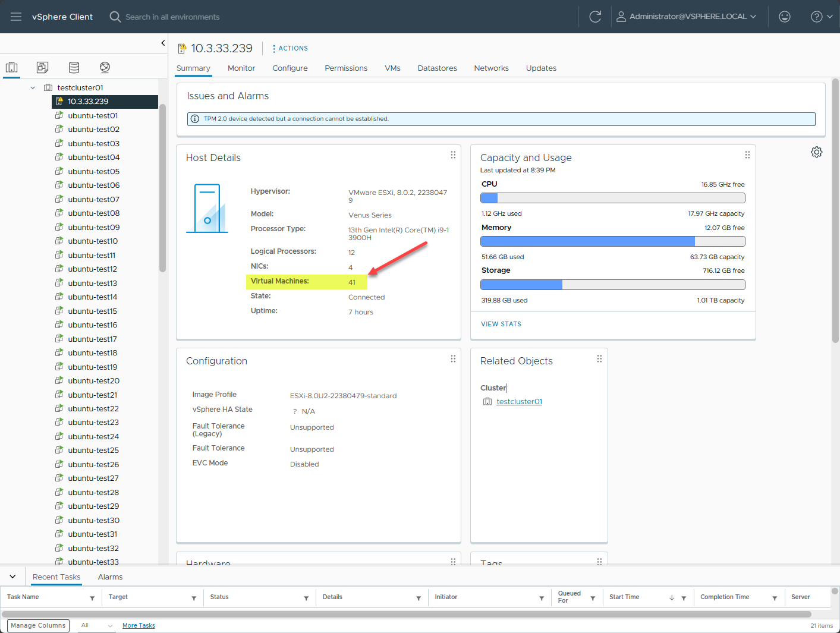Open the smiley feedback icon

[784, 17]
